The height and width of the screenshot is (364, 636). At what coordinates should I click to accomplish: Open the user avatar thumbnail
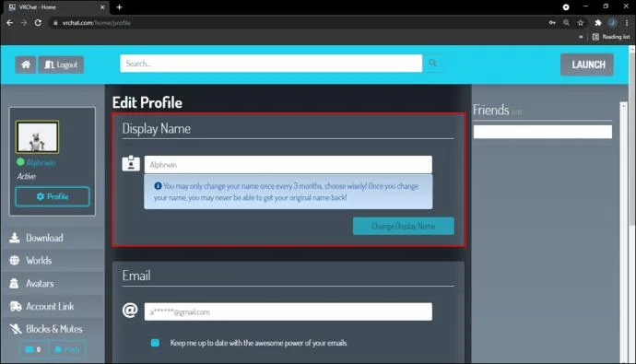click(x=37, y=137)
